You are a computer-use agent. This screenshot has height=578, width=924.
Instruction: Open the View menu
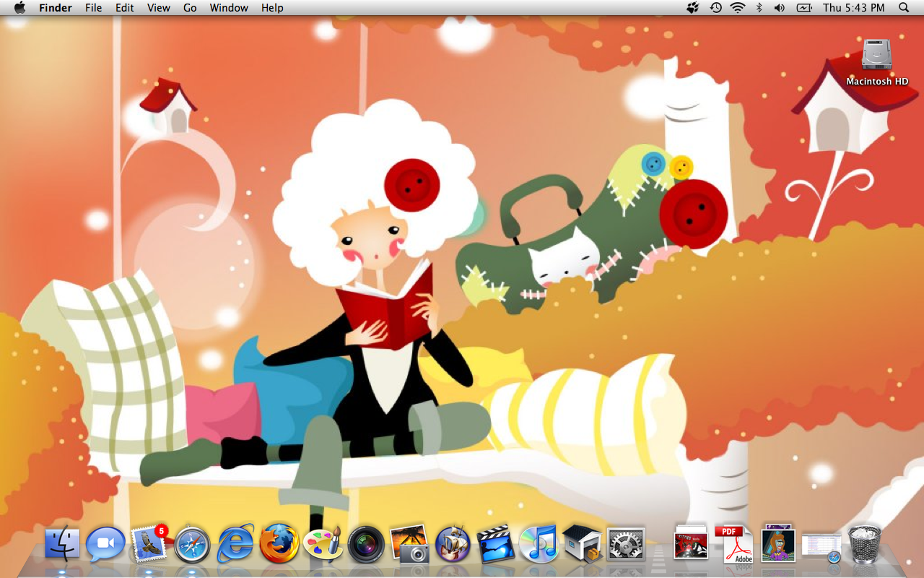pyautogui.click(x=159, y=8)
